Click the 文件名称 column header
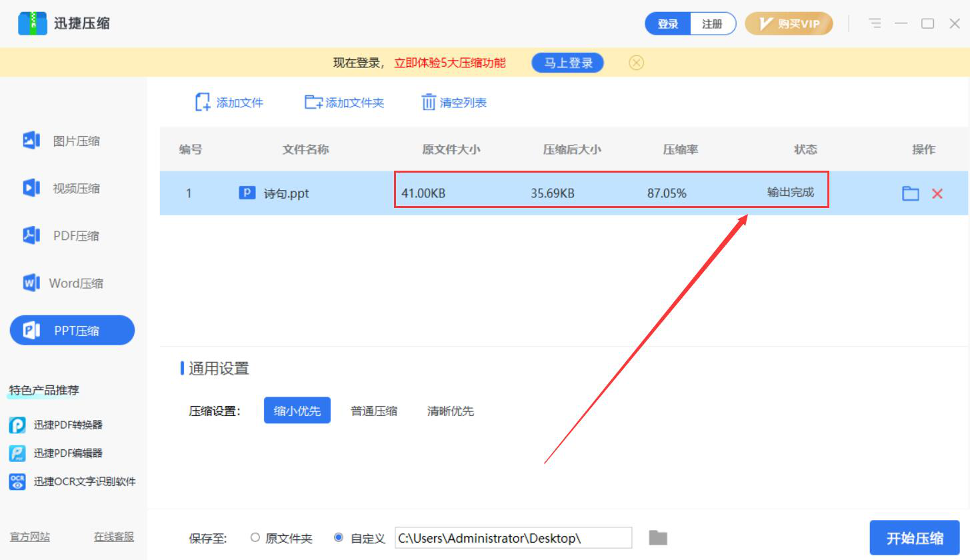The image size is (970, 560). coord(305,149)
